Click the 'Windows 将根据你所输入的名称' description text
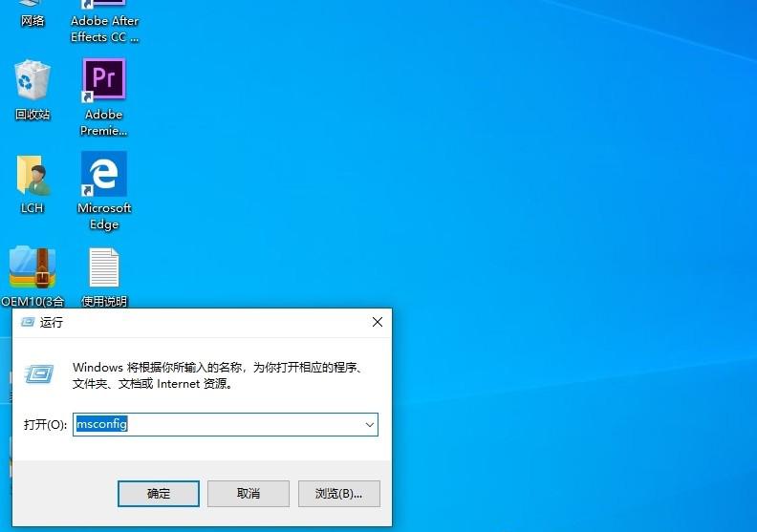This screenshot has height=532, width=757. [x=217, y=375]
